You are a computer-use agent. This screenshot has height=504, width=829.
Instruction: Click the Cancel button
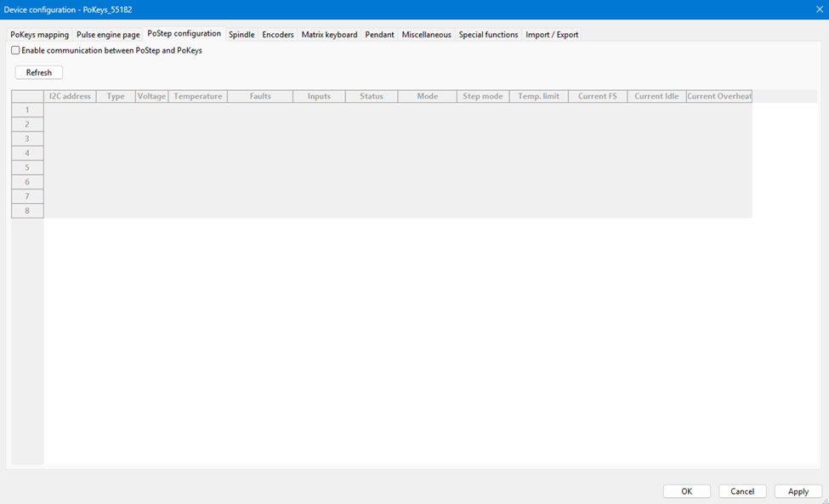742,491
